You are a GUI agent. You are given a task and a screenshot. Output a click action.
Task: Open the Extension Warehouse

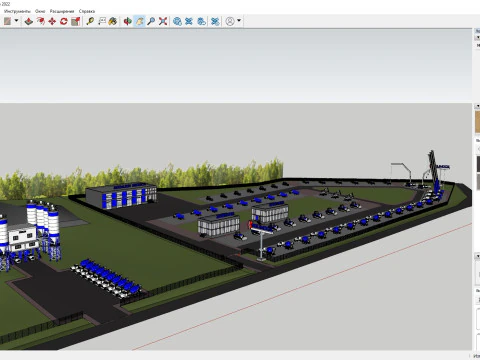pos(189,21)
